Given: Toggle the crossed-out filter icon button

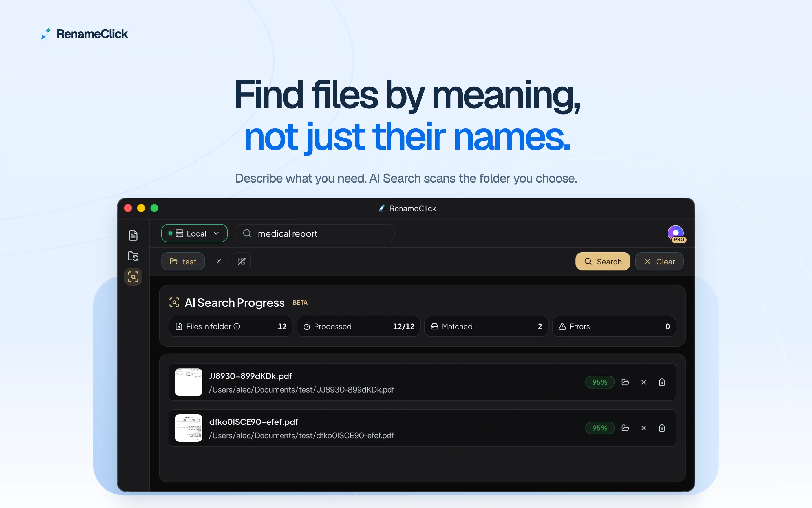Looking at the screenshot, I should (242, 261).
